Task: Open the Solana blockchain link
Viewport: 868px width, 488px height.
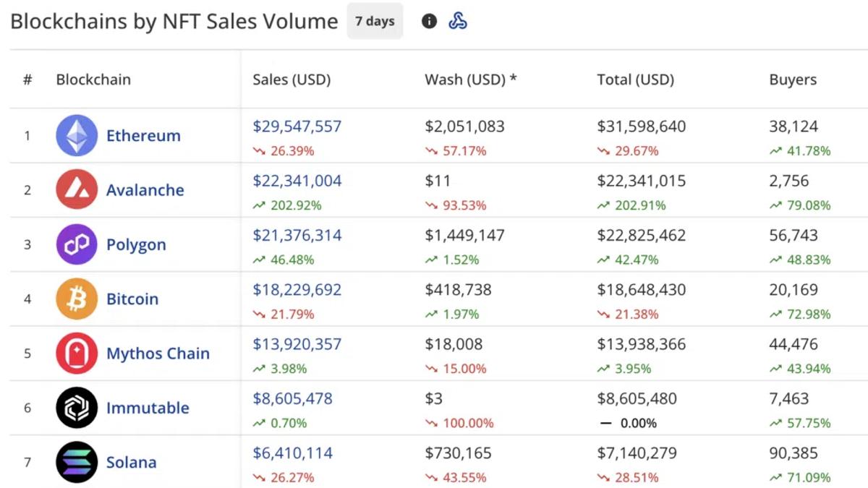Action: click(x=132, y=462)
